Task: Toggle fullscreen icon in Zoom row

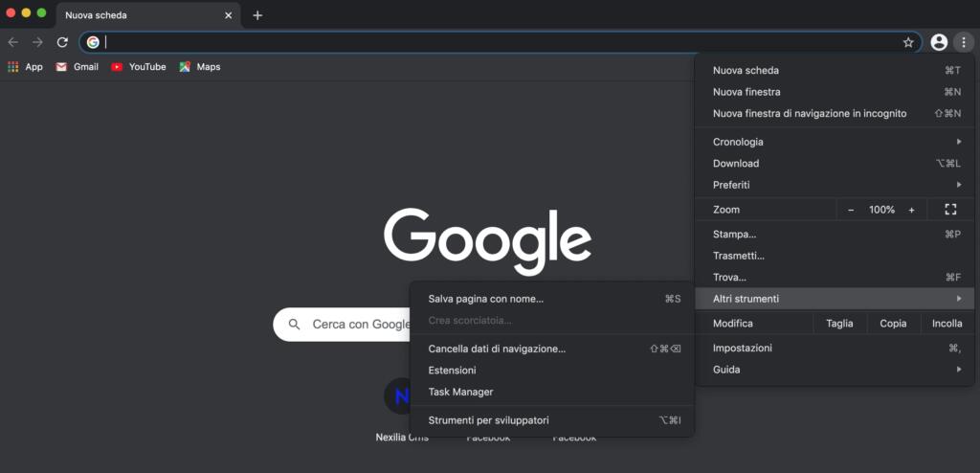Action: coord(950,210)
